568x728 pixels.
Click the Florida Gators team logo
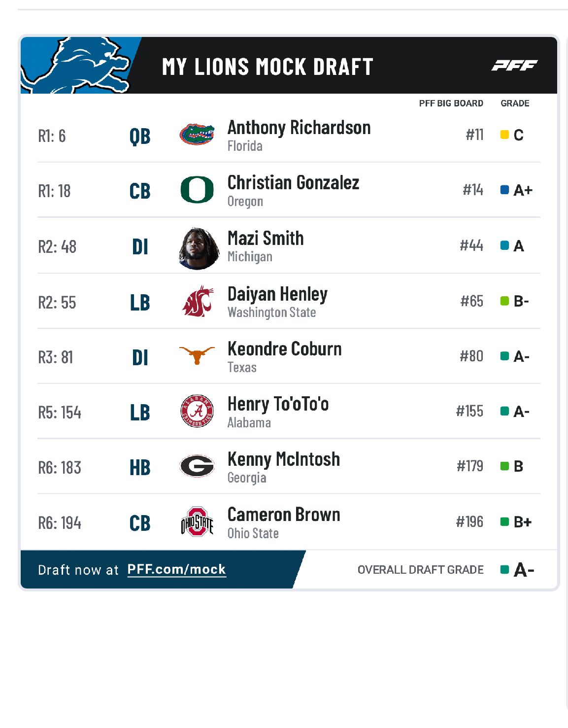[x=197, y=135]
